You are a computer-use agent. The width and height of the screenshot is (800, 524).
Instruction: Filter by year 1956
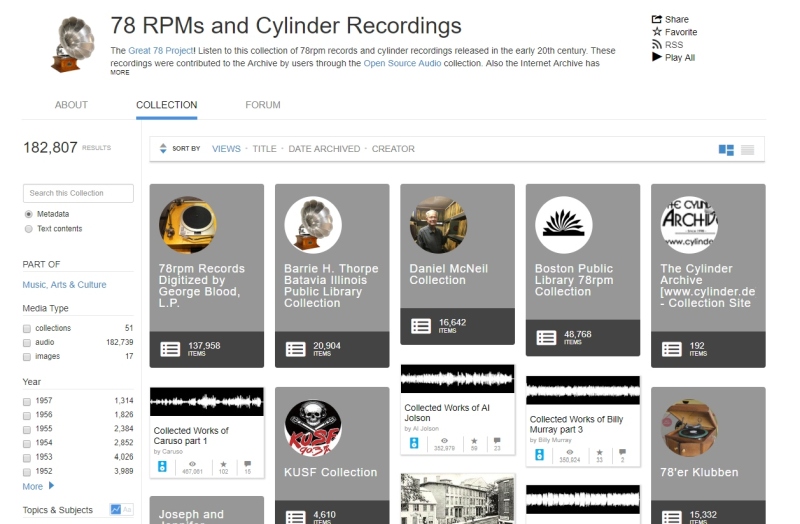click(27, 416)
